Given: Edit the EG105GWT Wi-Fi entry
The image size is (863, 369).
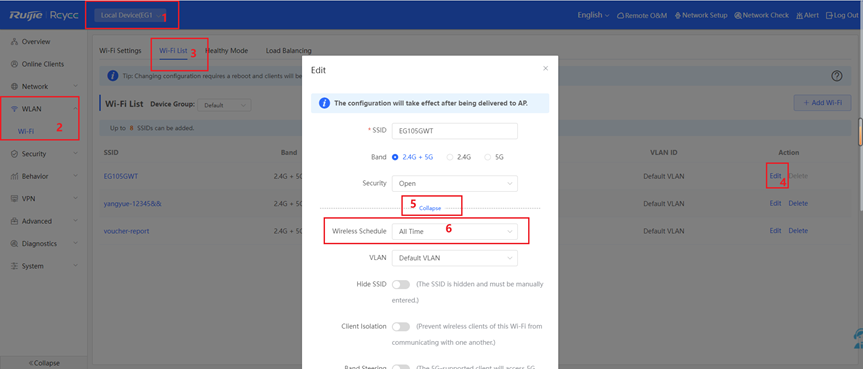Looking at the screenshot, I should (775, 176).
